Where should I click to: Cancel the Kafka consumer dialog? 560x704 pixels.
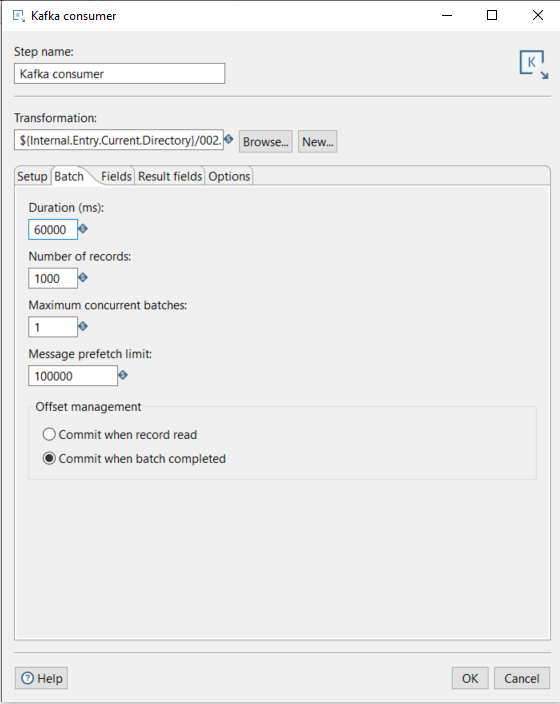[x=522, y=678]
